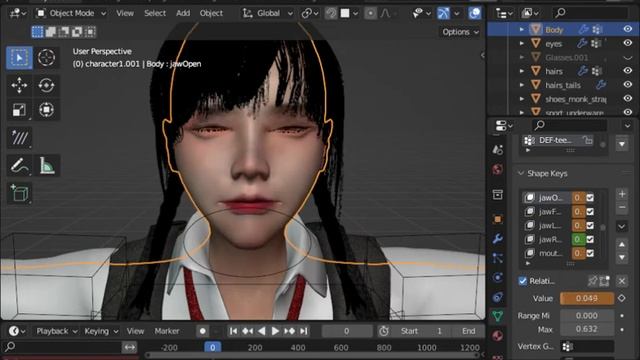Activate the Scale tool
640x360 pixels.
[x=19, y=110]
